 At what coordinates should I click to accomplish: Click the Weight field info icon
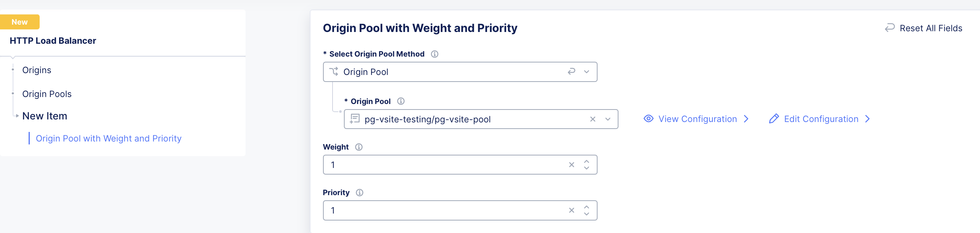coord(359,147)
